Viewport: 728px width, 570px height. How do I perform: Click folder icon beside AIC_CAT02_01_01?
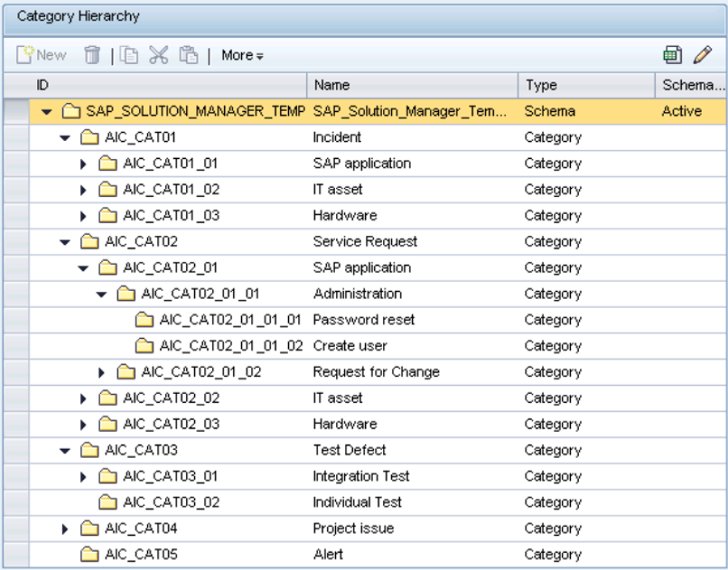pyautogui.click(x=126, y=294)
